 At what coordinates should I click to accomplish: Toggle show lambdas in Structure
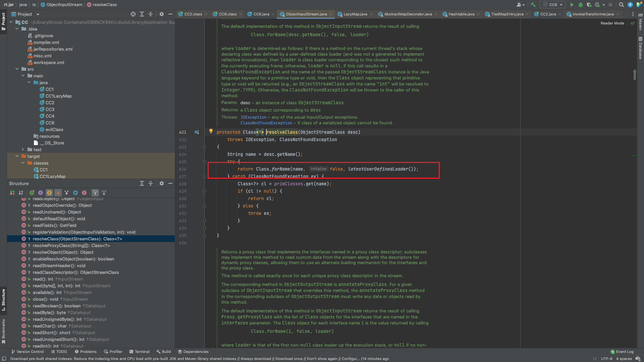[84, 193]
